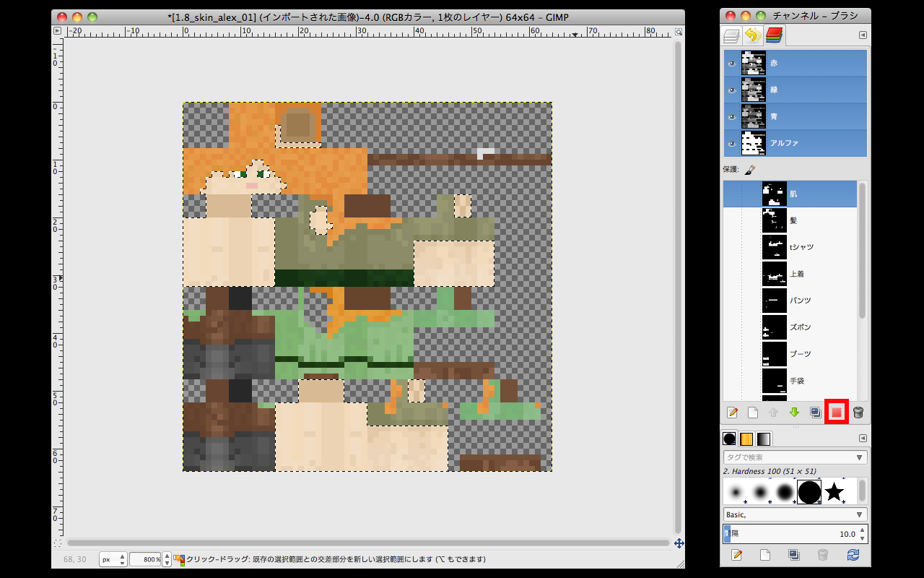Select the 肌 saved channel
The height and width of the screenshot is (578, 924).
point(790,194)
